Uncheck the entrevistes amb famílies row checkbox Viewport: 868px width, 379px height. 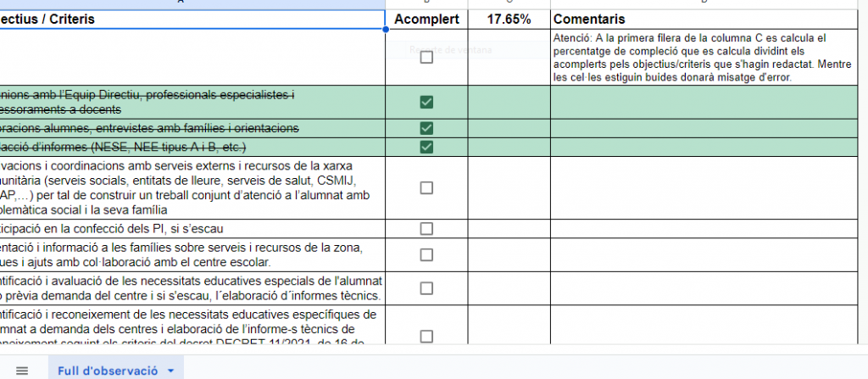coord(426,128)
